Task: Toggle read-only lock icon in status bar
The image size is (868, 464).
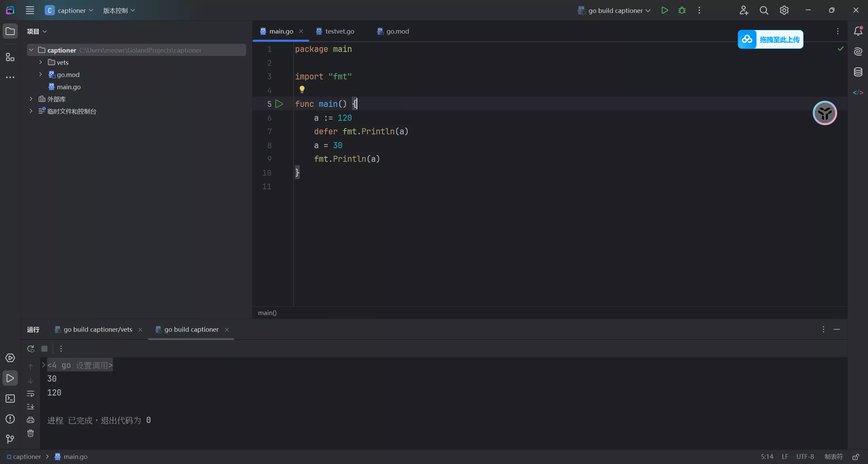Action: point(856,457)
